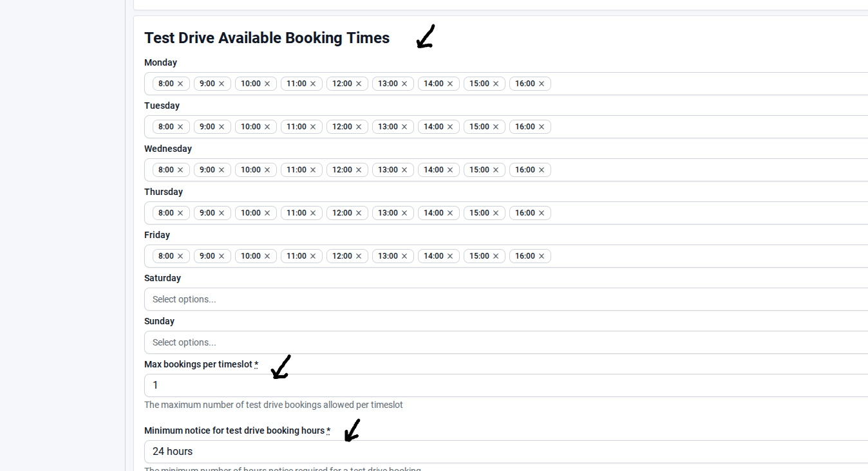Remove the 10:00 timeslot from Wednesday
This screenshot has height=471, width=868.
[x=267, y=170]
